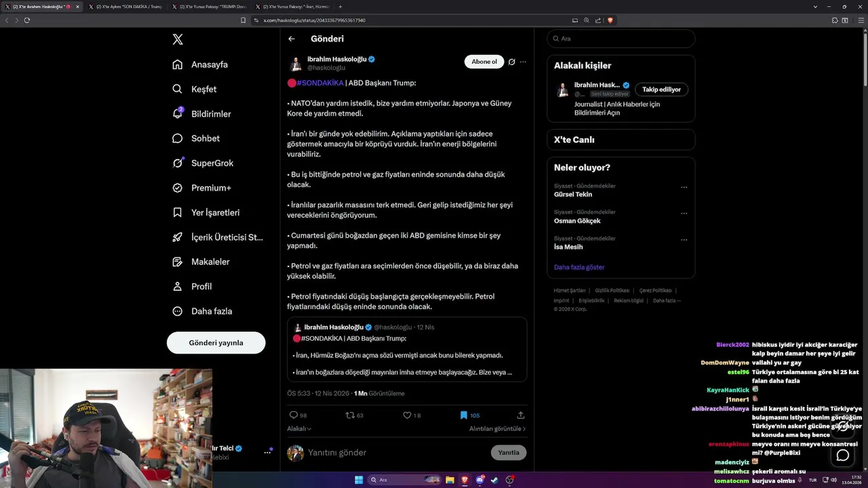
Task: Open post's three-dot more menu
Action: coord(523,62)
